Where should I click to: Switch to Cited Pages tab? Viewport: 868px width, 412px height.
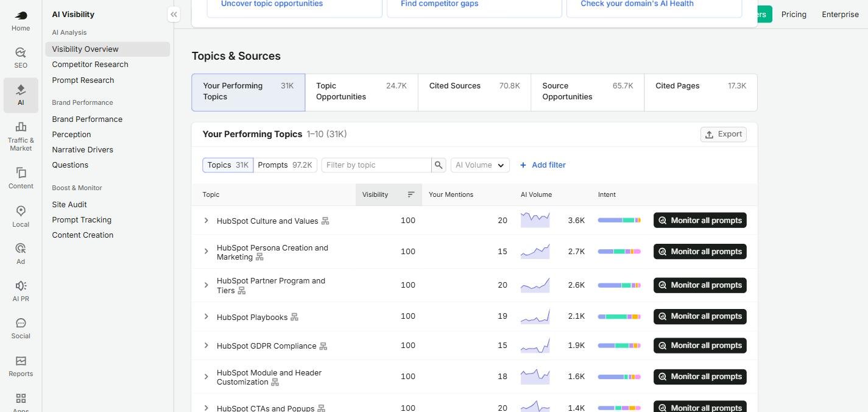coord(700,93)
